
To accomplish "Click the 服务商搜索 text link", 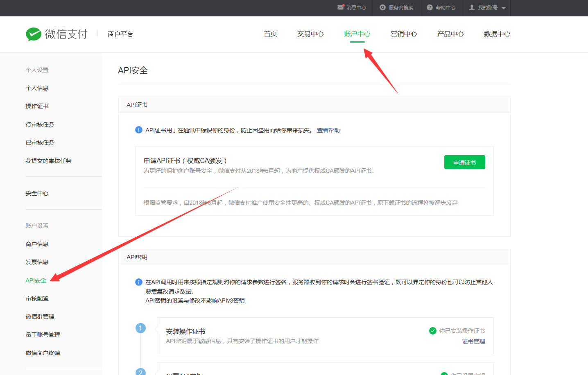I will tap(401, 8).
